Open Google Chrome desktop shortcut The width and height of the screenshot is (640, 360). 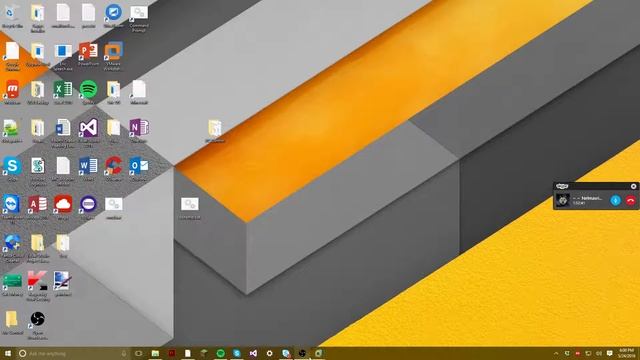tap(12, 56)
